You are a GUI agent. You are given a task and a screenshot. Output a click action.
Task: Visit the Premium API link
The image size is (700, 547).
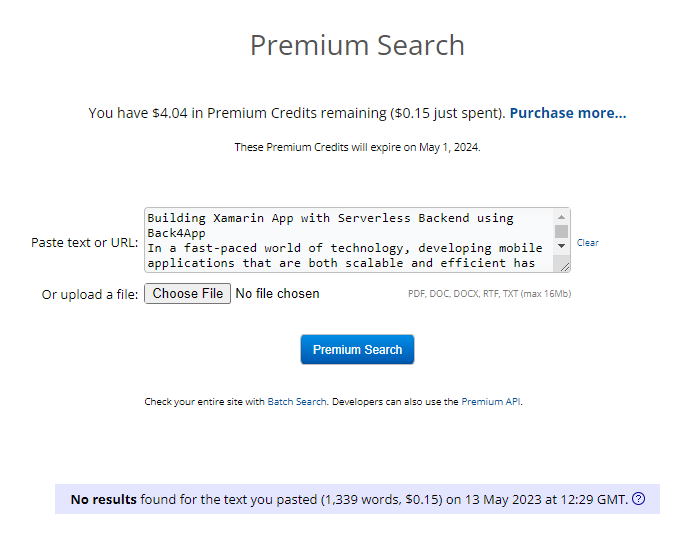[490, 402]
